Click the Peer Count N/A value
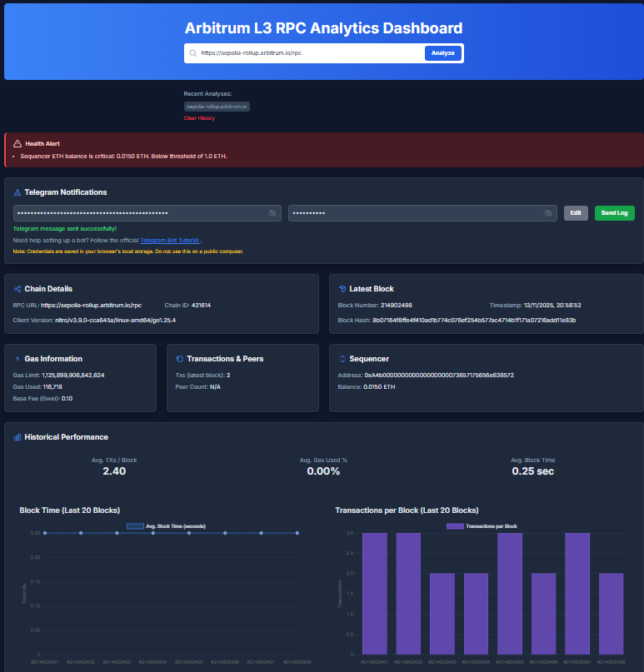Screen dimensions: 644x672 point(215,386)
